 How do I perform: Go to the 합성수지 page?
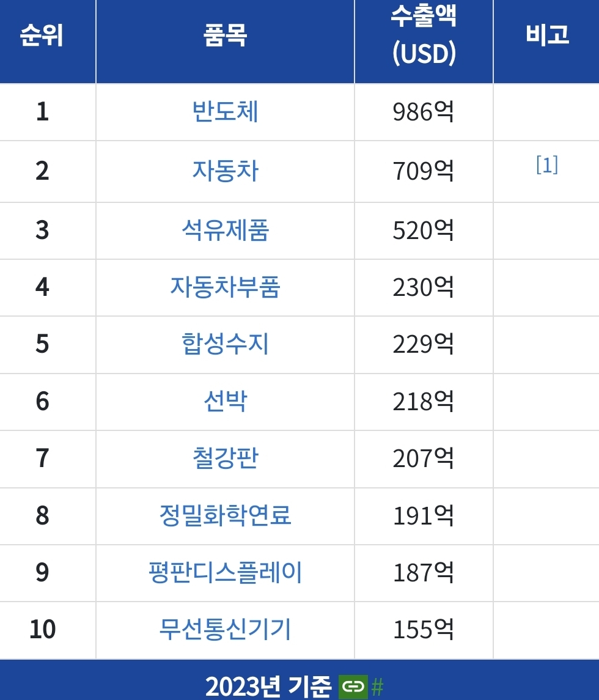click(225, 344)
